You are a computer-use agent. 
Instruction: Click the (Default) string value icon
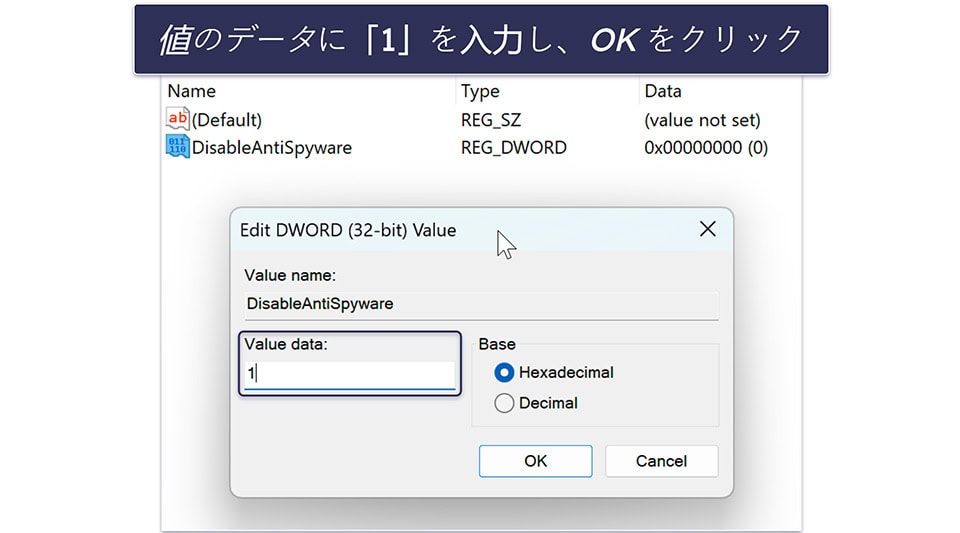click(178, 119)
